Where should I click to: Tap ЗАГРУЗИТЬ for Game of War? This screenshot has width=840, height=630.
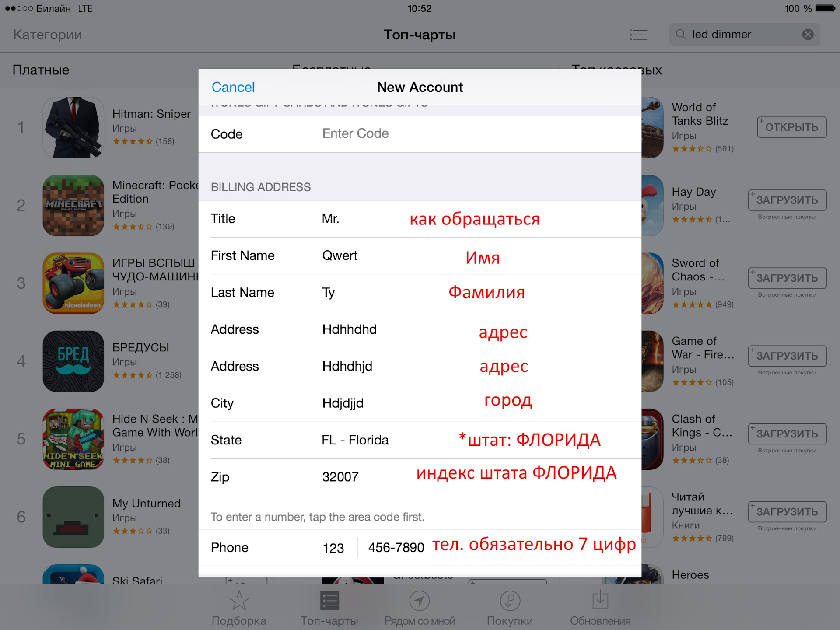(787, 356)
